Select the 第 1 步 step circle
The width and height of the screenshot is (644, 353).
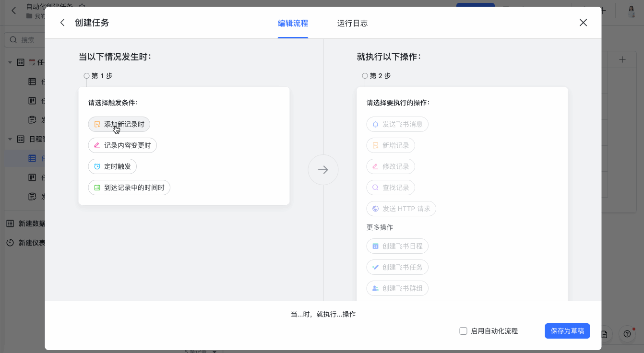tap(86, 75)
